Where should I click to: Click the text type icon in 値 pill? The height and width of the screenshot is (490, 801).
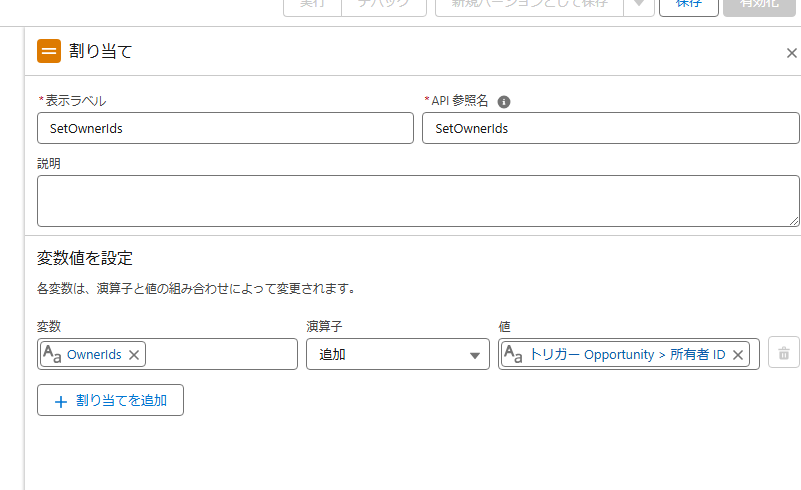point(513,354)
